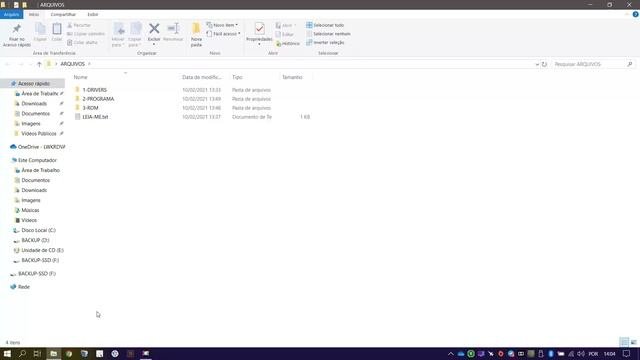Click Histórico in ribbon
The image size is (640, 360).
[x=288, y=43]
